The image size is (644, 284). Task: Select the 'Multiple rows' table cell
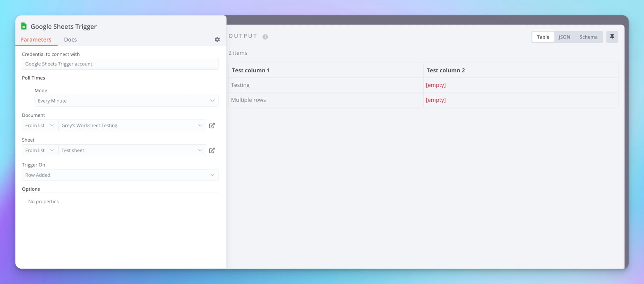(x=326, y=100)
